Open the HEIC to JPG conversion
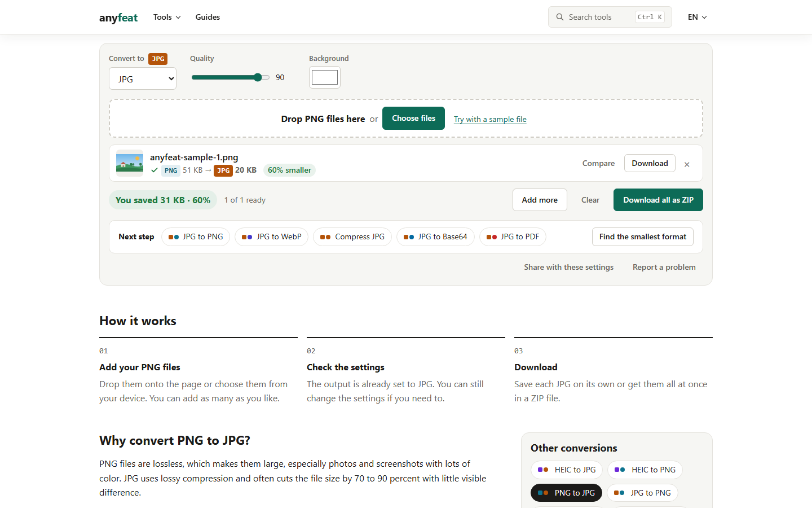The width and height of the screenshot is (812, 508). coord(567,470)
